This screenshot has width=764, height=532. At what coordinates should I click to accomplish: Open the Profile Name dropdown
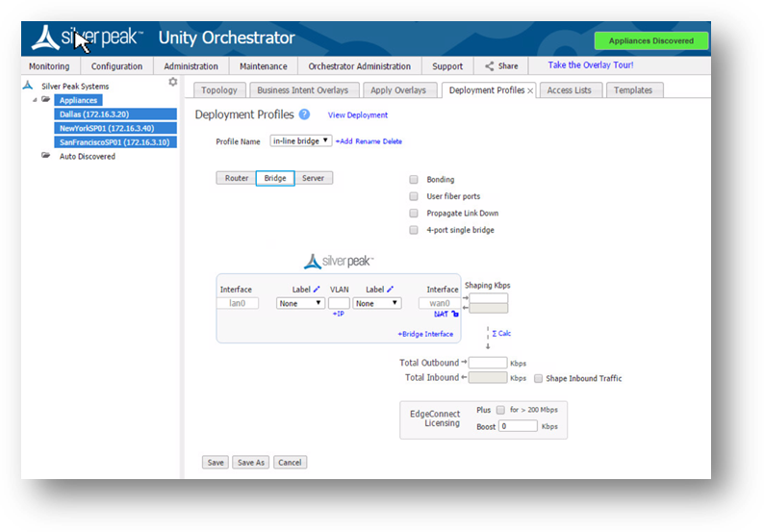point(300,141)
